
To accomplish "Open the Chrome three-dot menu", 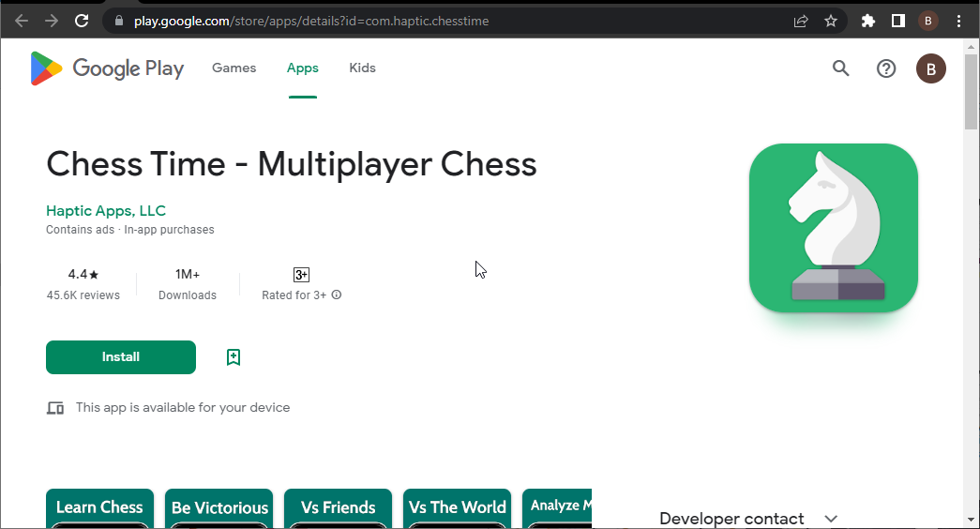I will (x=958, y=21).
